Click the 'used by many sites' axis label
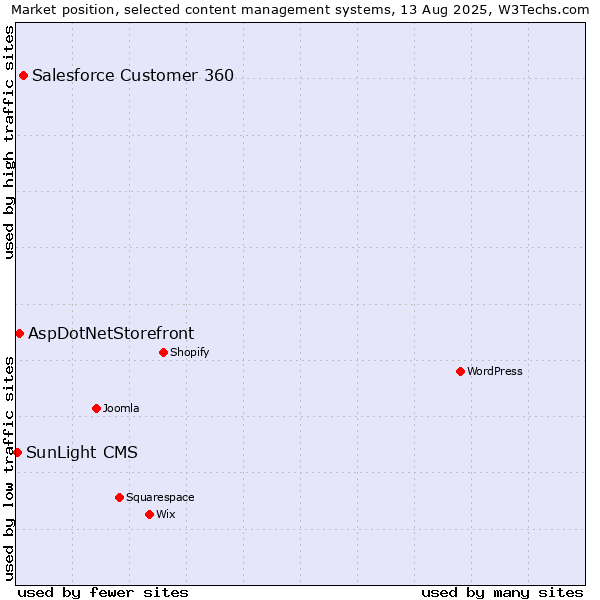Screen dimensions: 600x600 click(x=502, y=593)
